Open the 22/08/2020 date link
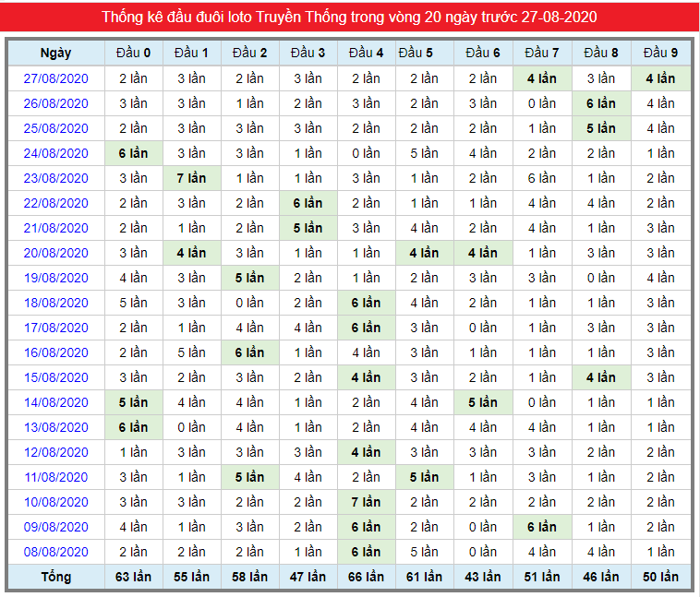 (55, 203)
